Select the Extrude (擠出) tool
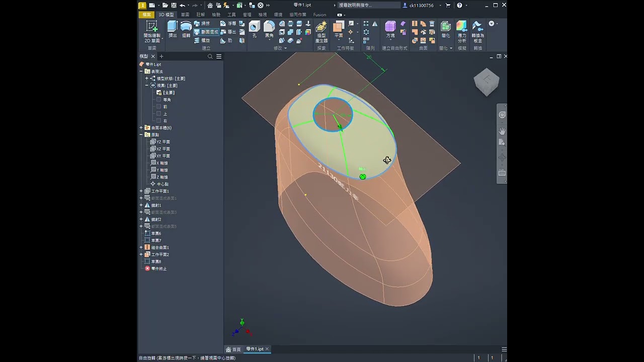 (x=173, y=29)
